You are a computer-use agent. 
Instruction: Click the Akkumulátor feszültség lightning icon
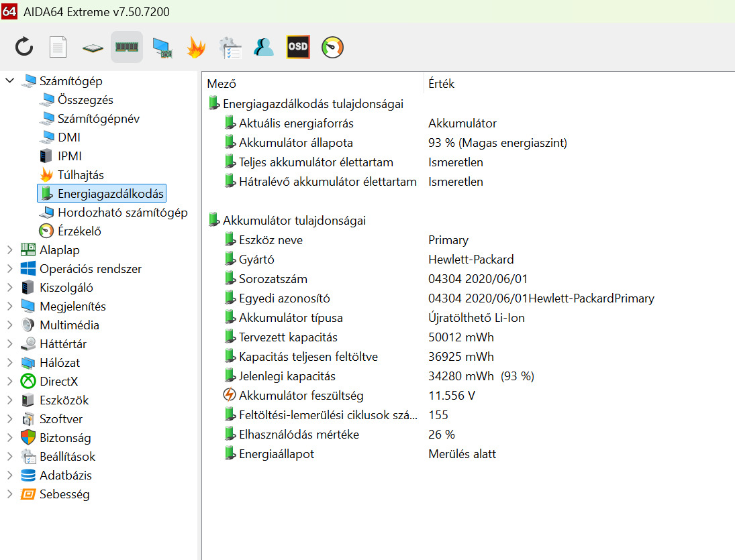pos(229,395)
